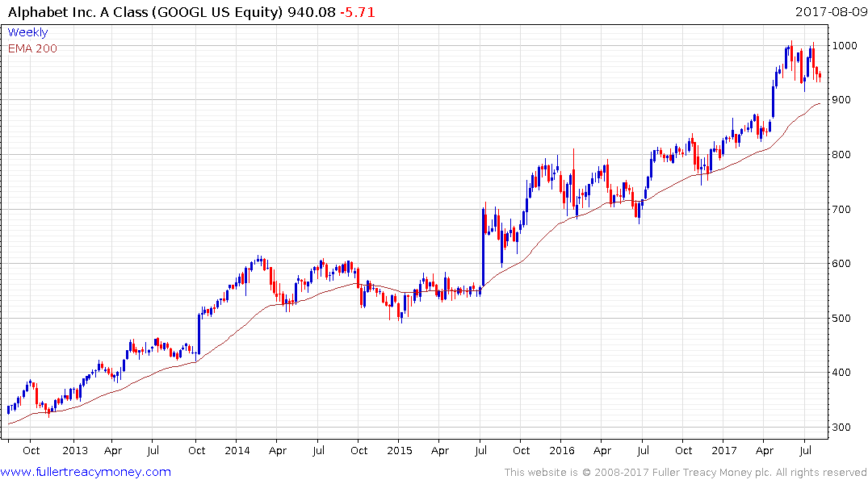
Task: Click the 2015 year label on time axis
Action: click(399, 450)
